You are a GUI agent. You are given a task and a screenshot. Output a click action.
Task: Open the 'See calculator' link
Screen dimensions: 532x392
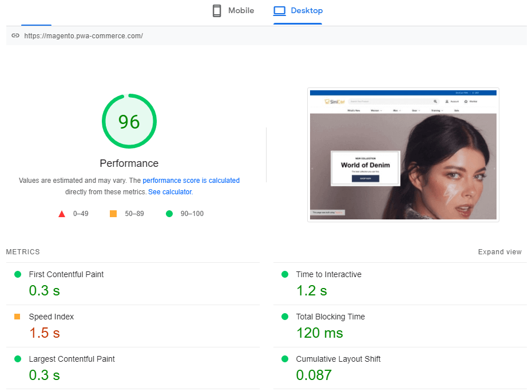tap(170, 192)
